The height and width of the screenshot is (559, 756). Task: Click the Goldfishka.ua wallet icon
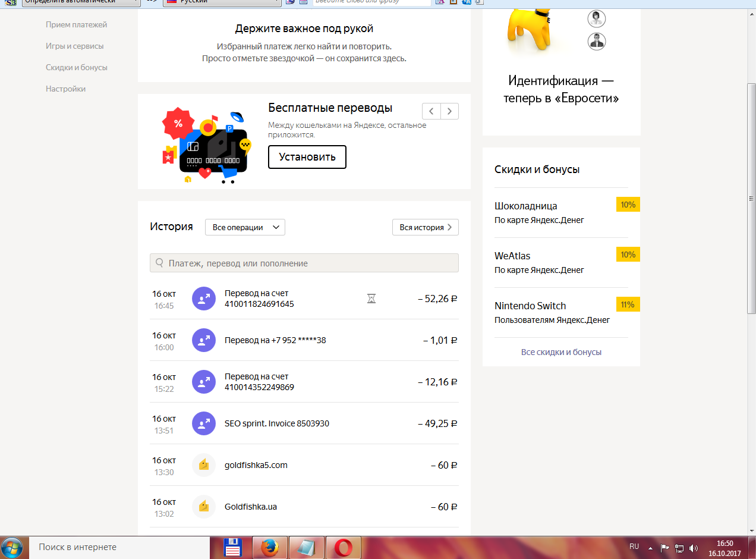[x=204, y=507]
